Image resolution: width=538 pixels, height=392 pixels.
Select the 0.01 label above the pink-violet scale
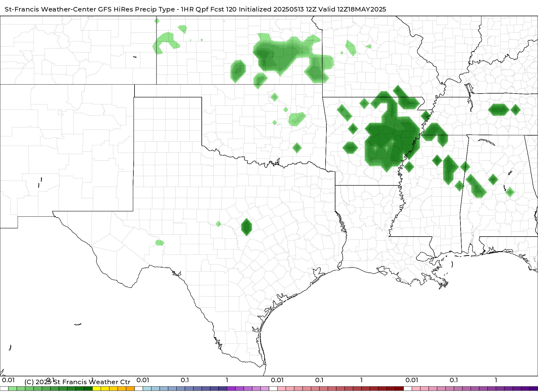(x=412, y=380)
